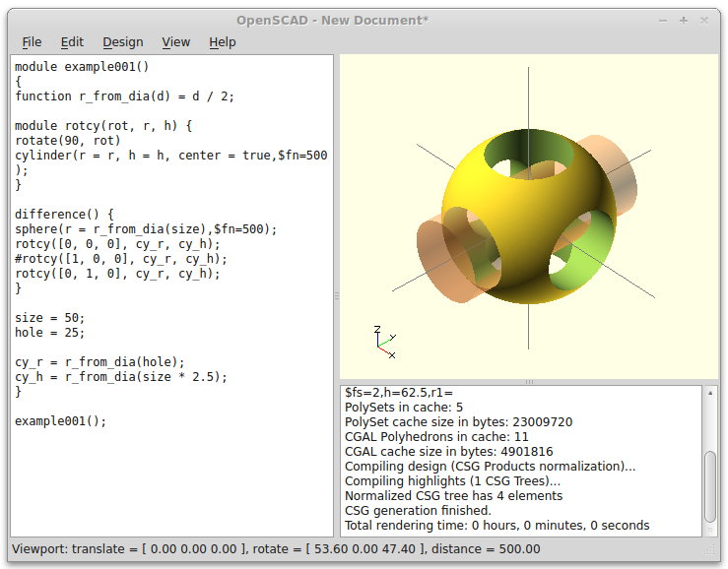Place cursor on the example001(); line
Viewport: 728px width, 569px height.
61,420
